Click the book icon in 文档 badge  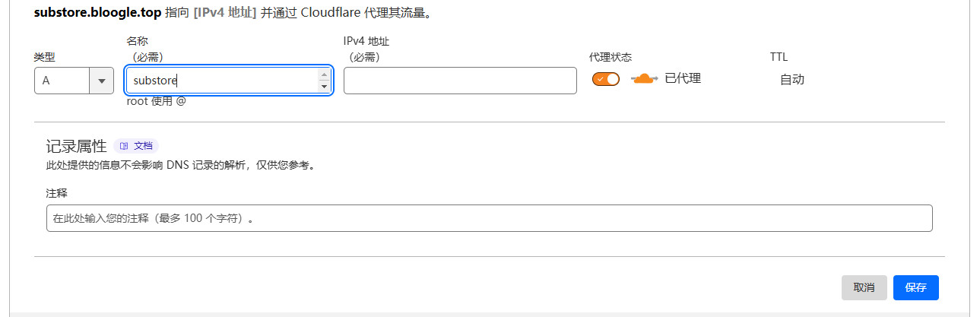[x=124, y=146]
